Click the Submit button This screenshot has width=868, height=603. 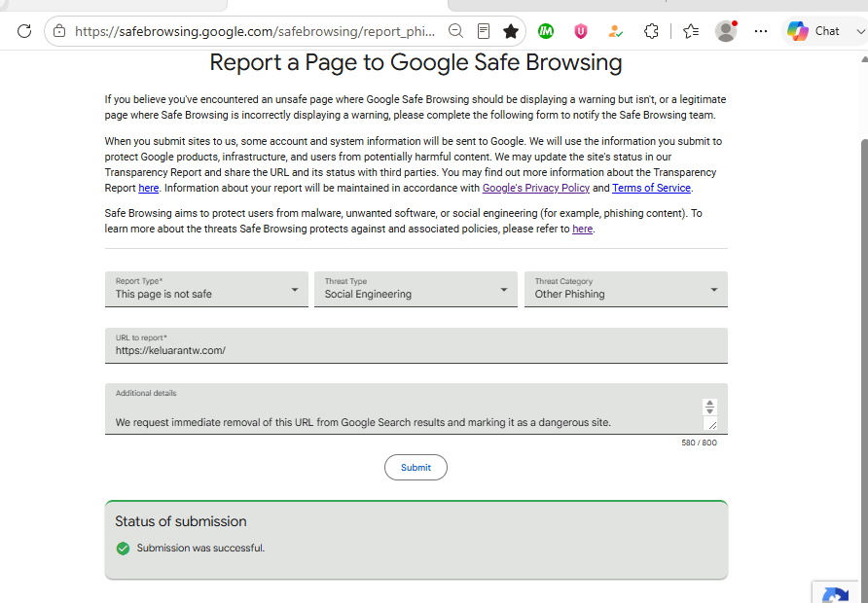coord(416,468)
